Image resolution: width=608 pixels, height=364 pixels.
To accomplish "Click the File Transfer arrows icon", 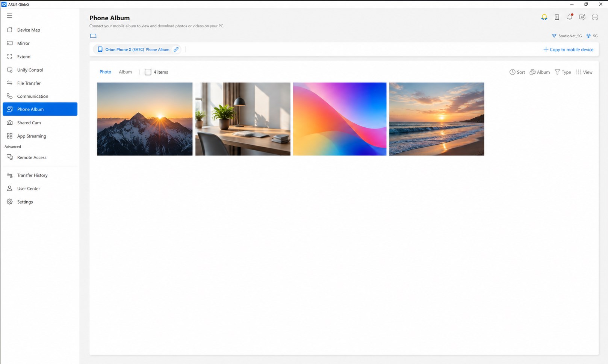I will coord(10,83).
